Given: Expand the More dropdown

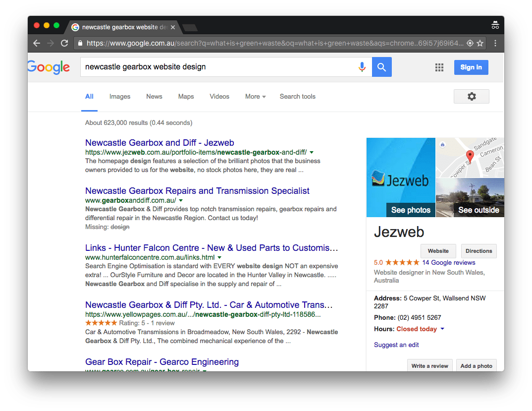Looking at the screenshot, I should (x=255, y=97).
